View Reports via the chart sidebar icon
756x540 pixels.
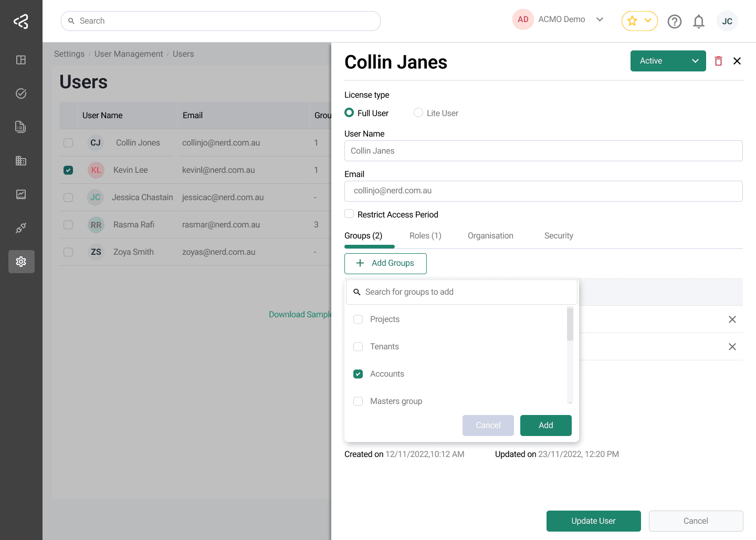pos(21,194)
